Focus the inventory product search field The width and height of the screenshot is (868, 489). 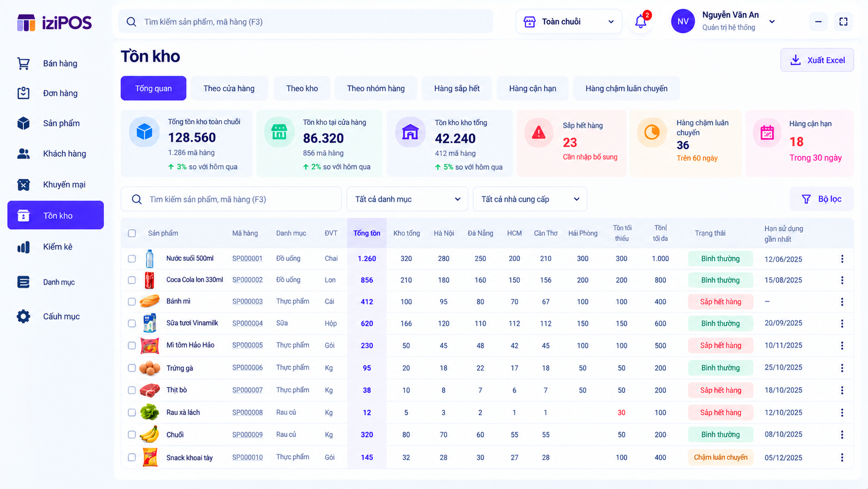tap(231, 199)
